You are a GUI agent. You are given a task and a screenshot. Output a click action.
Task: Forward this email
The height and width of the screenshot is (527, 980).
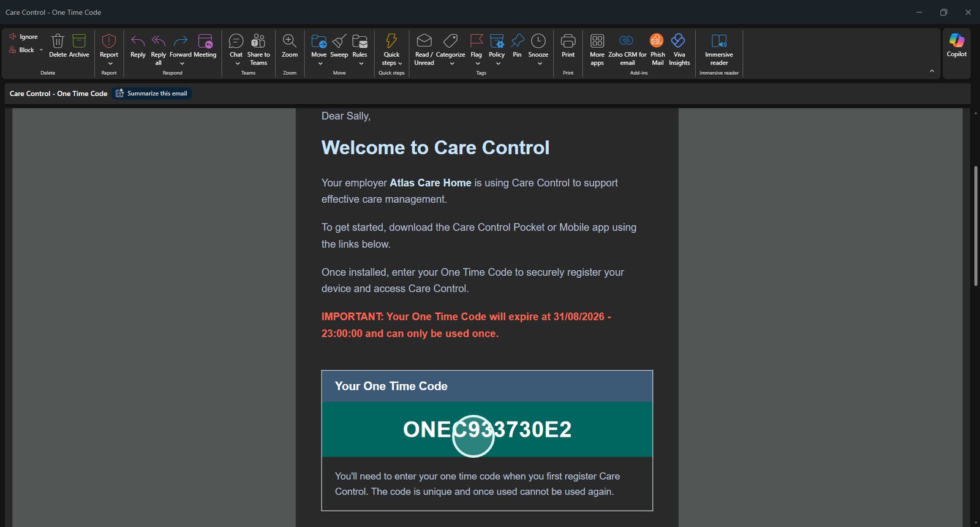pos(181,41)
